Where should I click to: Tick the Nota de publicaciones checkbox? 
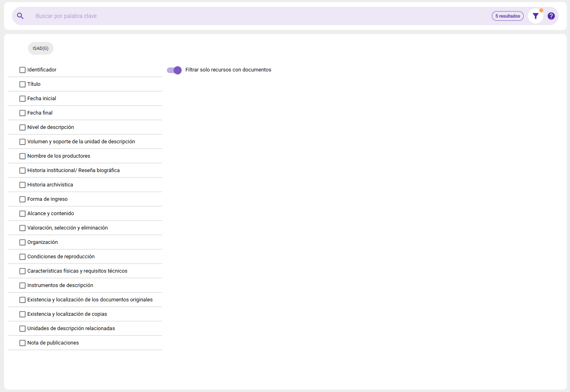tap(22, 343)
